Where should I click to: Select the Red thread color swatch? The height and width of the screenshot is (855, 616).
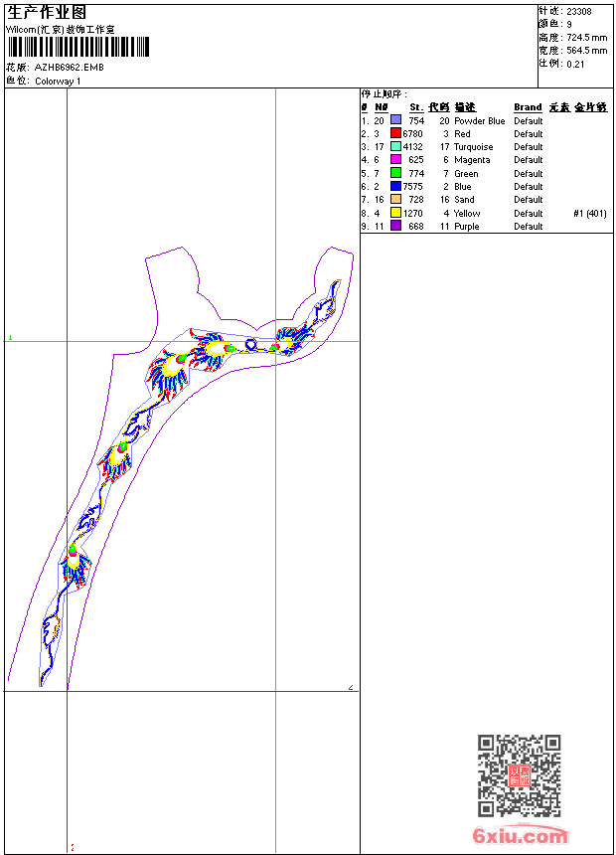point(395,133)
